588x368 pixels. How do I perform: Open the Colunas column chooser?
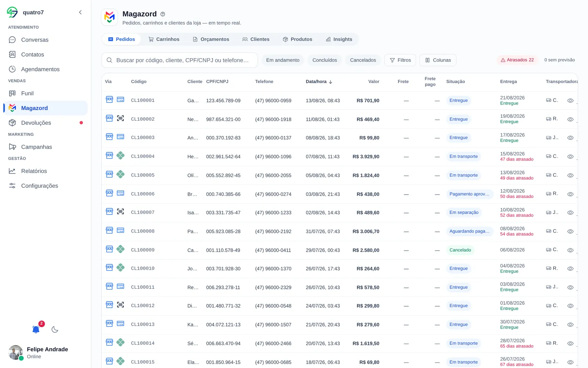coord(438,60)
